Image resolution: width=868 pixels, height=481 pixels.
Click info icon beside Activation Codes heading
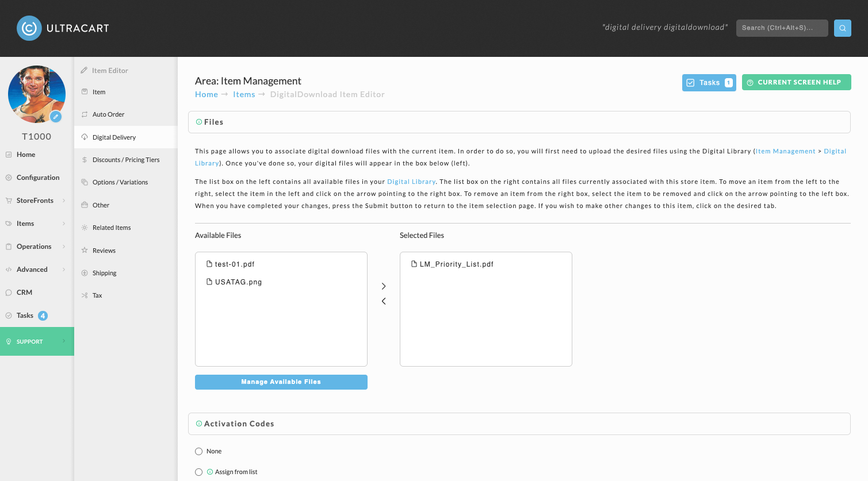click(x=199, y=424)
